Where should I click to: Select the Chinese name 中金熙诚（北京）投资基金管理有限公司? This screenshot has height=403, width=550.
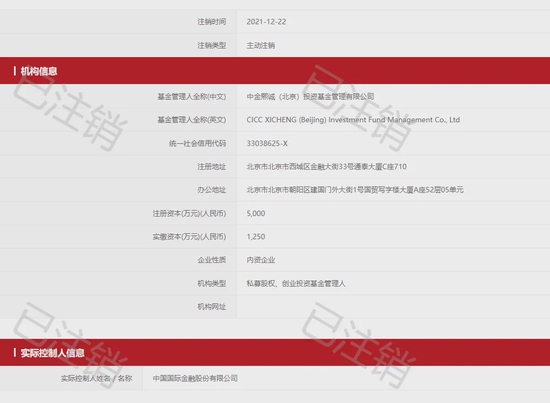point(310,96)
